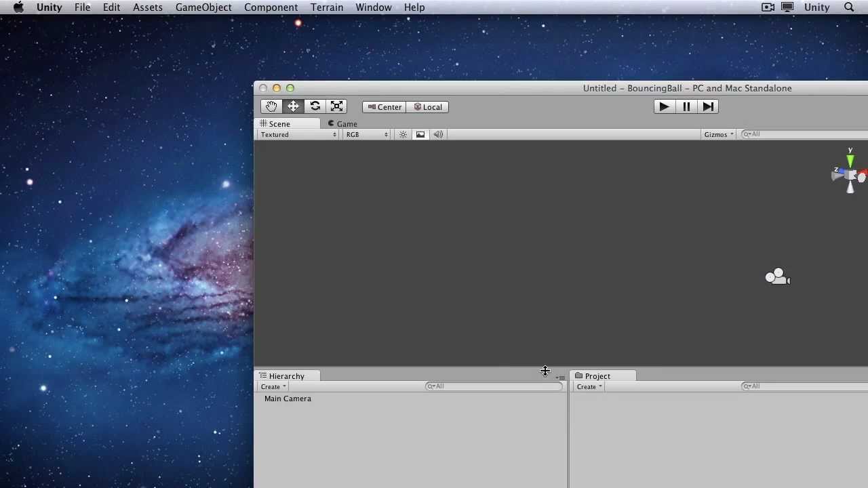Open the Unity application menu
Screen dimensions: 868x488
(x=49, y=7)
